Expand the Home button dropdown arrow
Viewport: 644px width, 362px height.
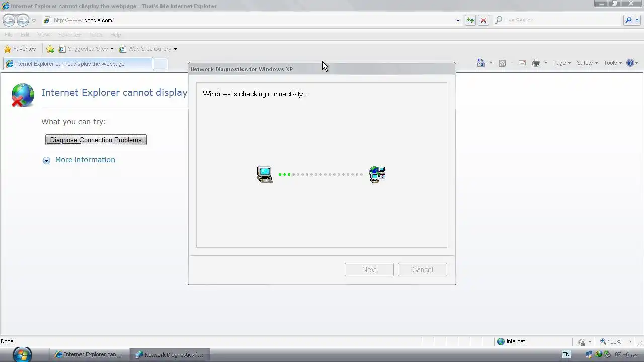pyautogui.click(x=491, y=63)
